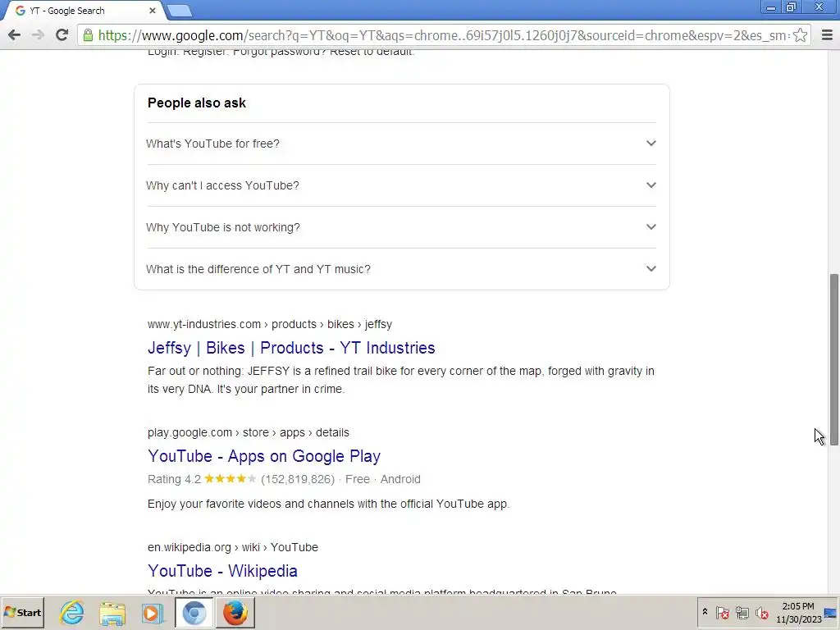Restore down the Chrome window

(791, 7)
